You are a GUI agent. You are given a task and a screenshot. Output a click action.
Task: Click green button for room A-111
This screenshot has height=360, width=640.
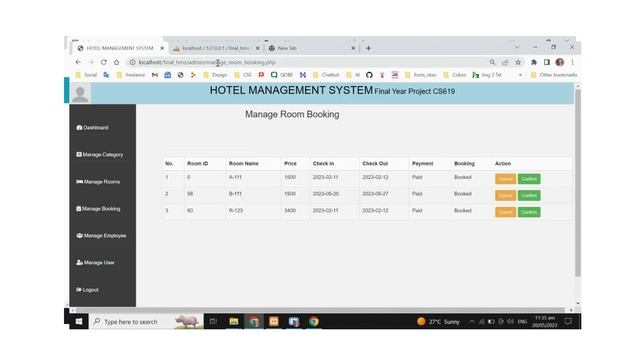[529, 179]
